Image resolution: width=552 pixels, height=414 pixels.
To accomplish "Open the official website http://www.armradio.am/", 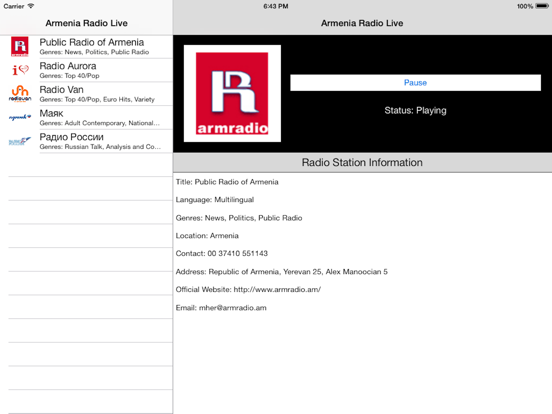I will tap(277, 290).
